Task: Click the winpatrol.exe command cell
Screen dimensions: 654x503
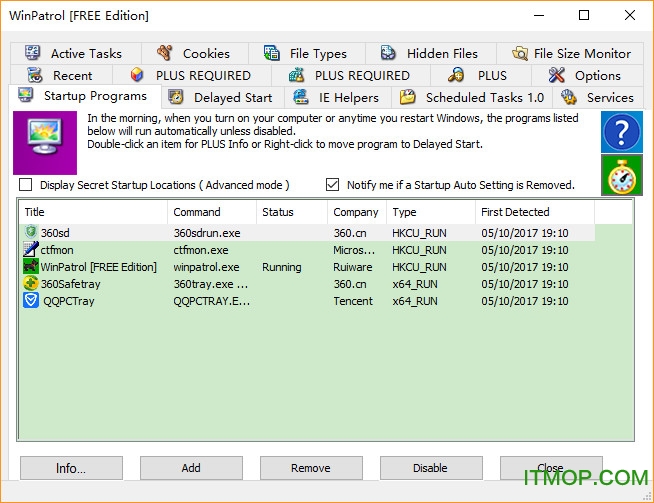Action: pyautogui.click(x=206, y=267)
